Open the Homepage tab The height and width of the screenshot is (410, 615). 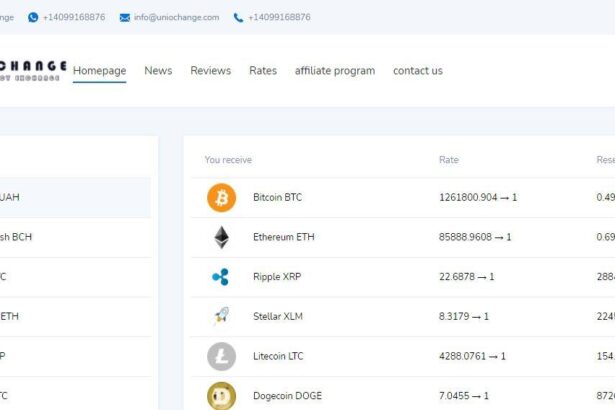(100, 71)
